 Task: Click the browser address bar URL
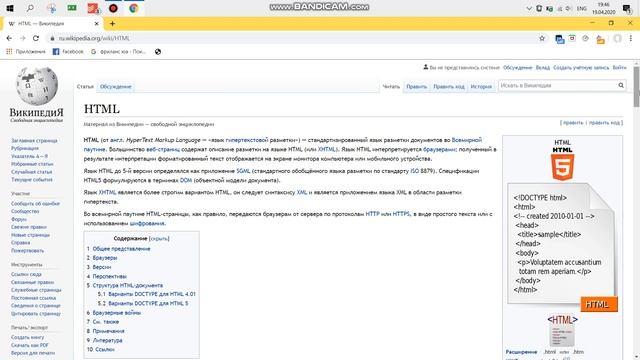(x=94, y=38)
